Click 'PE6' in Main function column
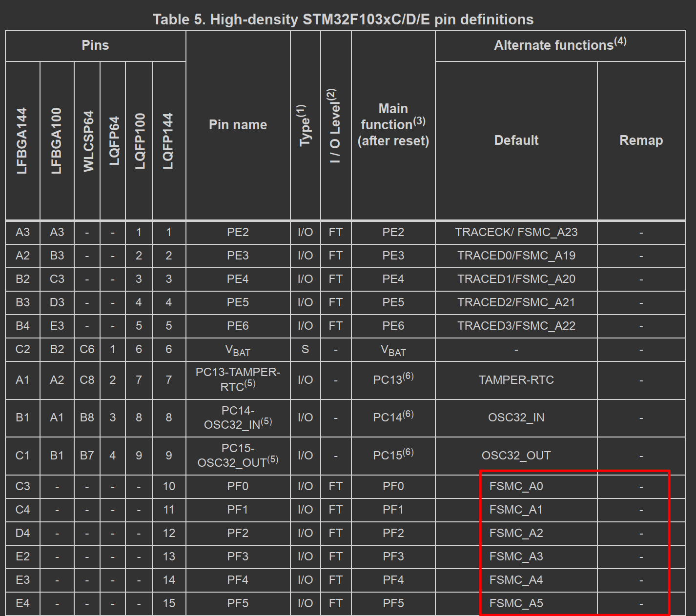 click(x=393, y=326)
